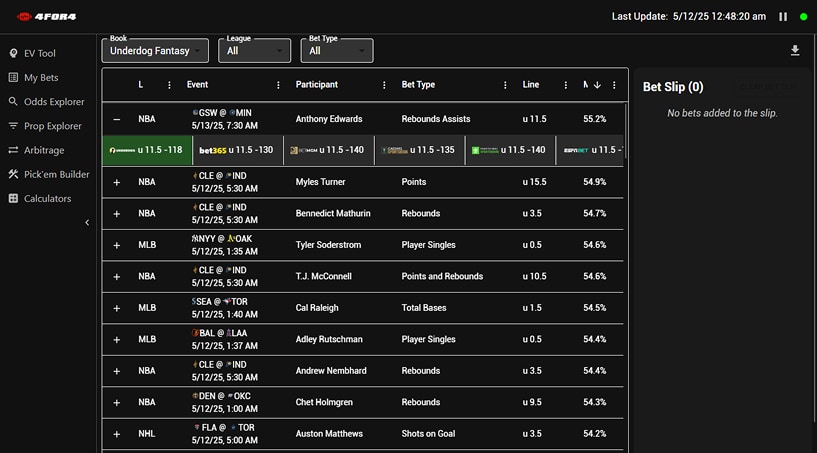817x453 pixels.
Task: Open My Bets in sidebar
Action: point(33,78)
